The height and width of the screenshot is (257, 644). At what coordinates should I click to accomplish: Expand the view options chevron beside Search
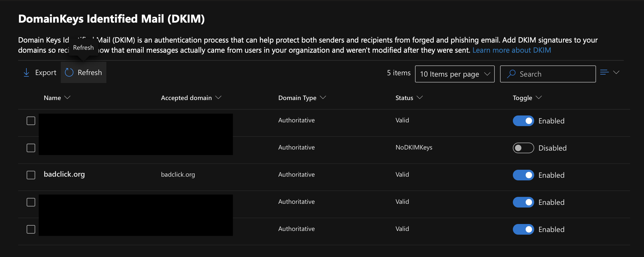[616, 72]
